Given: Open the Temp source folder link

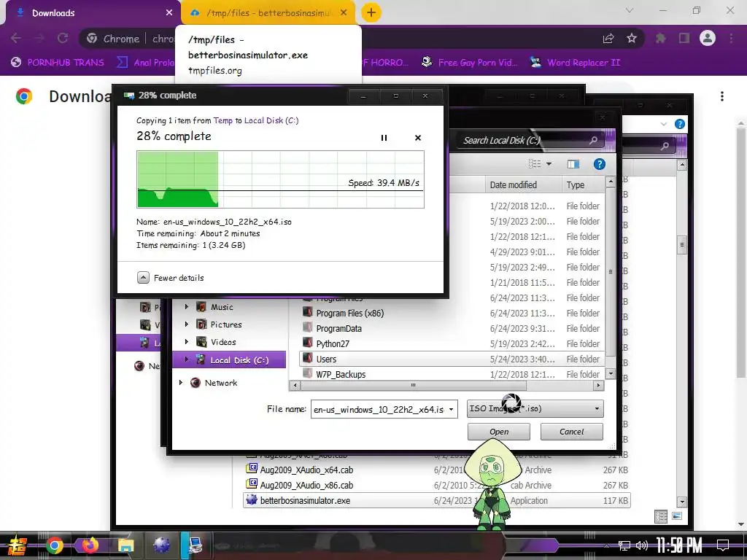Looking at the screenshot, I should pyautogui.click(x=223, y=120).
